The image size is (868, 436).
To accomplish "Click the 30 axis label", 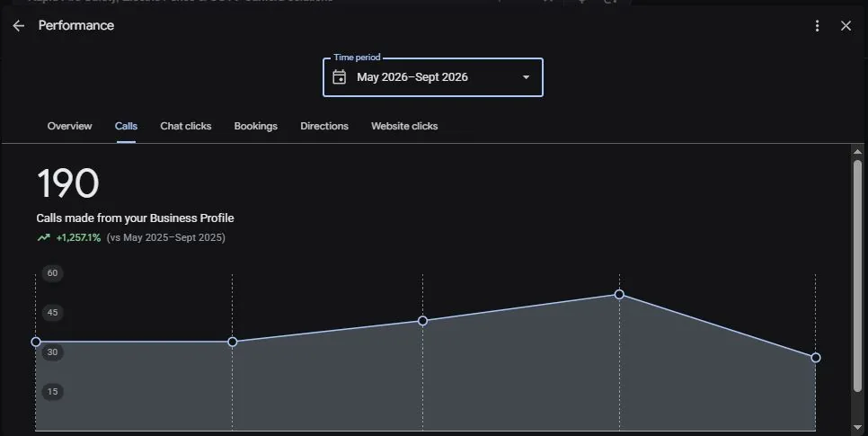I will pyautogui.click(x=53, y=352).
